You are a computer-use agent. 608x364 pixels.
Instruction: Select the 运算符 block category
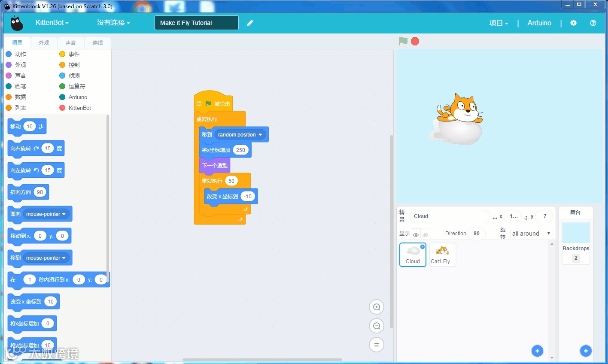coord(72,86)
